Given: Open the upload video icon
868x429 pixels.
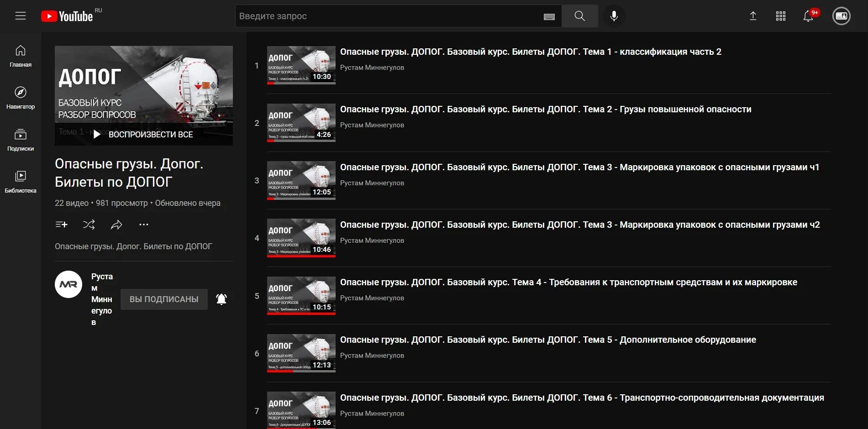Looking at the screenshot, I should pos(753,16).
